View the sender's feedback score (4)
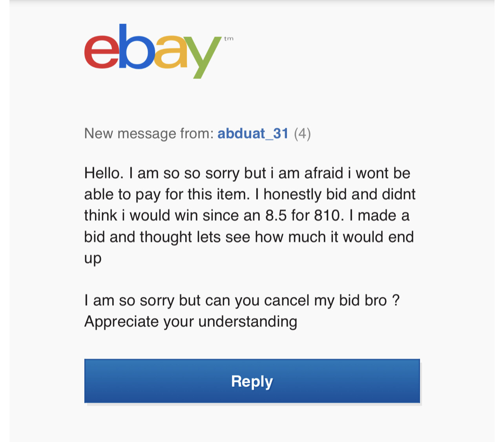 click(x=302, y=133)
